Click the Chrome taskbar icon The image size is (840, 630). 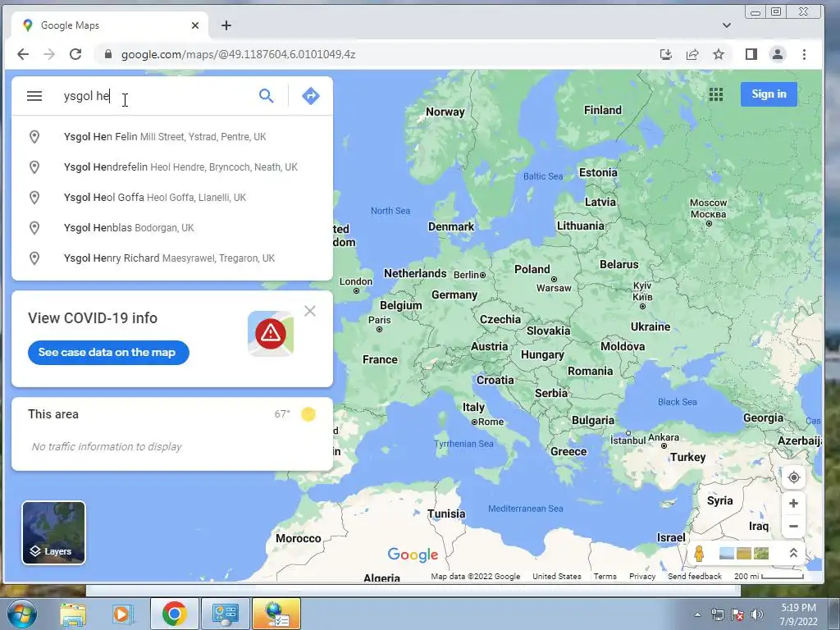coord(174,614)
